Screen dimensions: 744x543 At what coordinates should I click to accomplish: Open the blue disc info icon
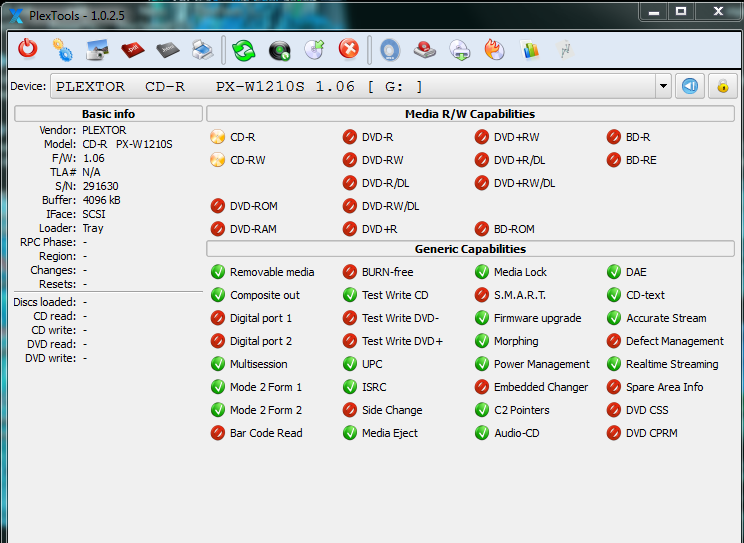390,50
